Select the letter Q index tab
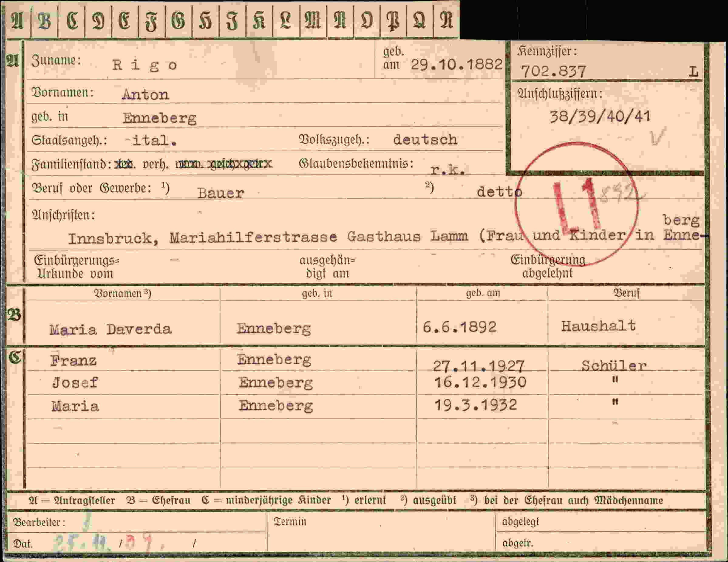 click(420, 21)
